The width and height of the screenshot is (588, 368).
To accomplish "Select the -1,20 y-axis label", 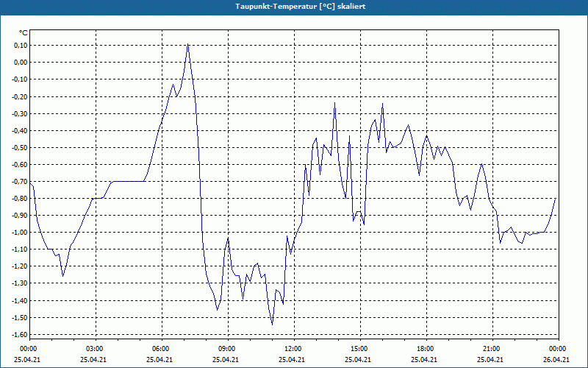I will click(x=19, y=266).
